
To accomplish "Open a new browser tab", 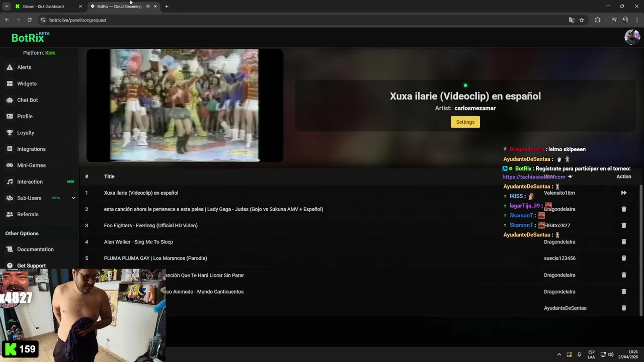I will tap(167, 7).
